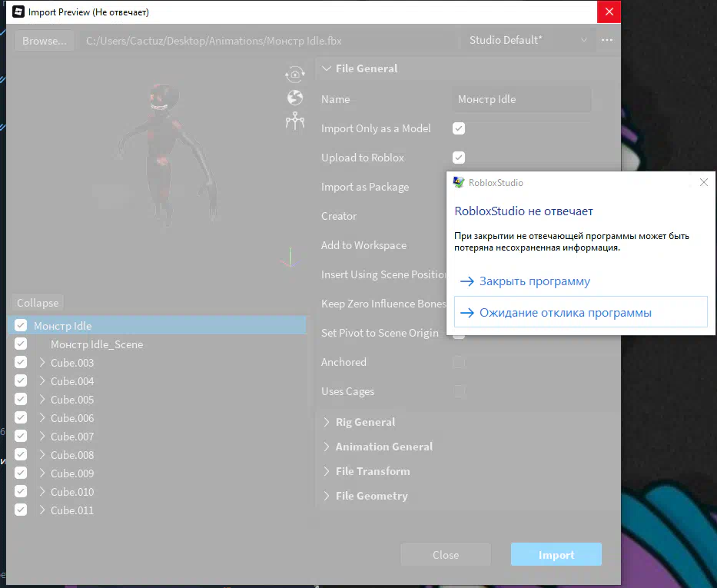This screenshot has width=717, height=588.
Task: Click the axis gizmo in preview viewport
Action: coord(290,258)
